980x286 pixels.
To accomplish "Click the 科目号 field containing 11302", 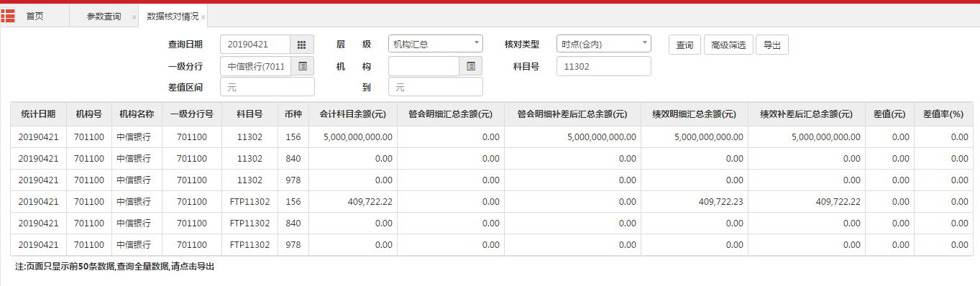I will pos(604,66).
